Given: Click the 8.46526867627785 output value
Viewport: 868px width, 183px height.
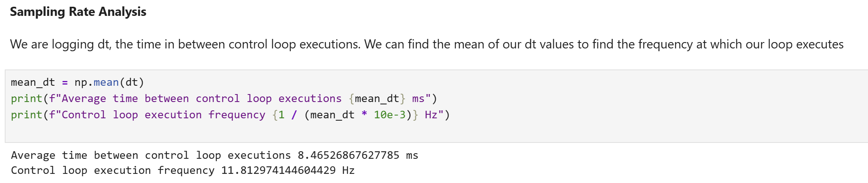Looking at the screenshot, I should pos(349,155).
